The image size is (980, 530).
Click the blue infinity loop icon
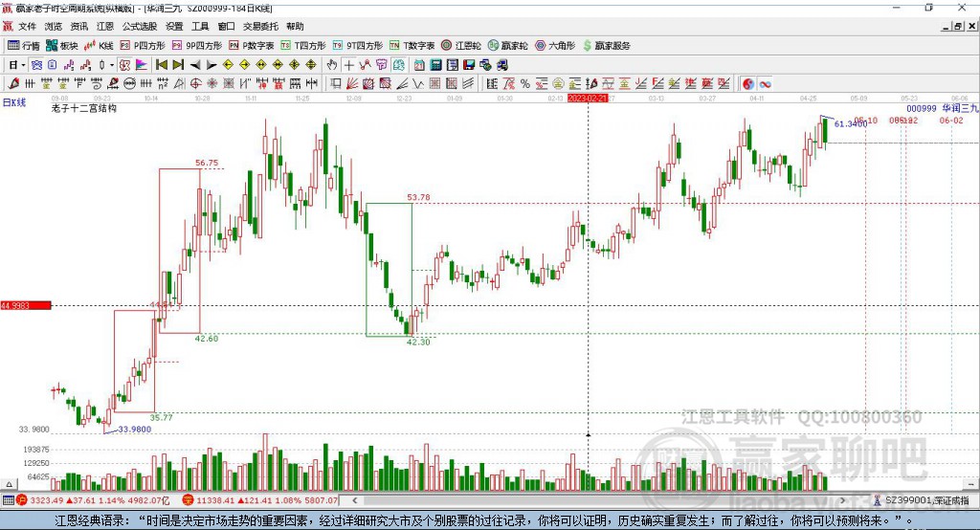pyautogui.click(x=765, y=84)
